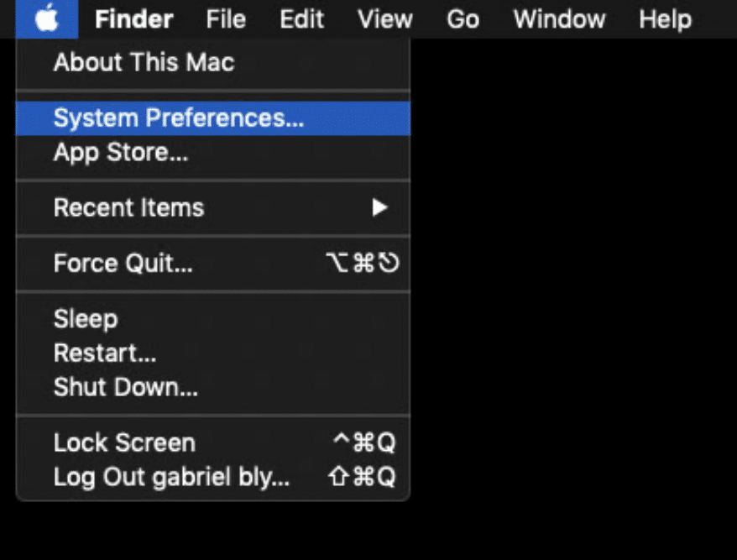Log Out gabriel bly user
737x560 pixels.
pyautogui.click(x=171, y=477)
